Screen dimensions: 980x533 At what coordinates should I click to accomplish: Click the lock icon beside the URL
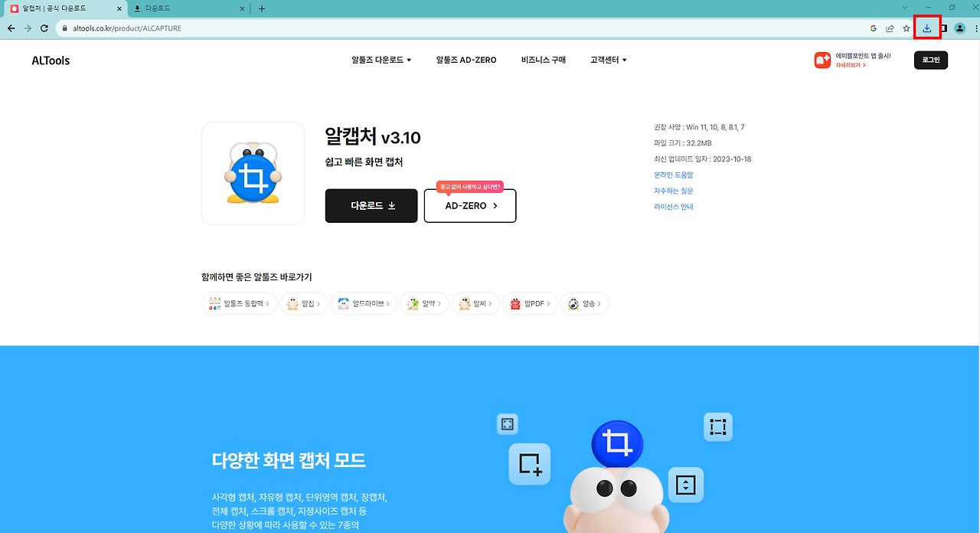[65, 28]
